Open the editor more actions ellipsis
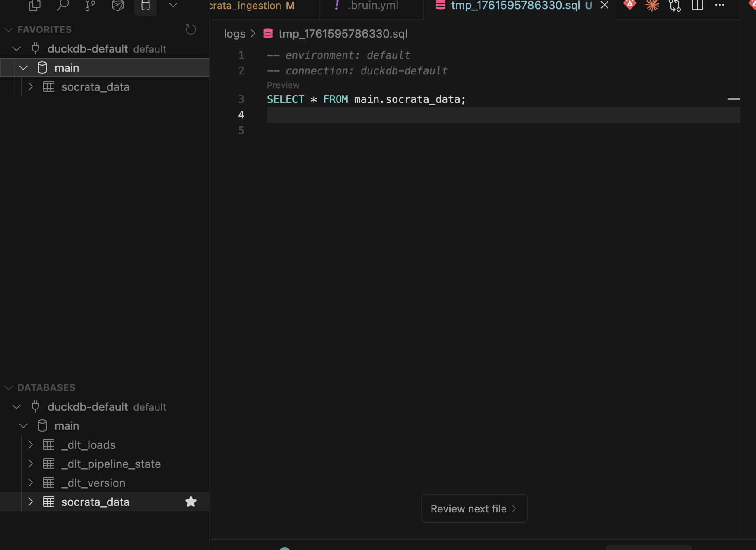The height and width of the screenshot is (550, 756). tap(719, 5)
